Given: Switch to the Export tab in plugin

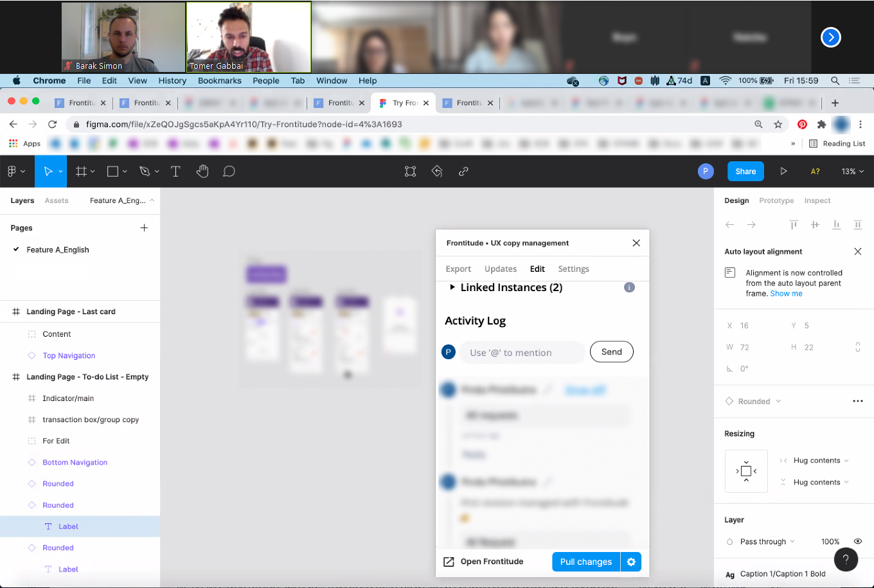Looking at the screenshot, I should tap(458, 269).
